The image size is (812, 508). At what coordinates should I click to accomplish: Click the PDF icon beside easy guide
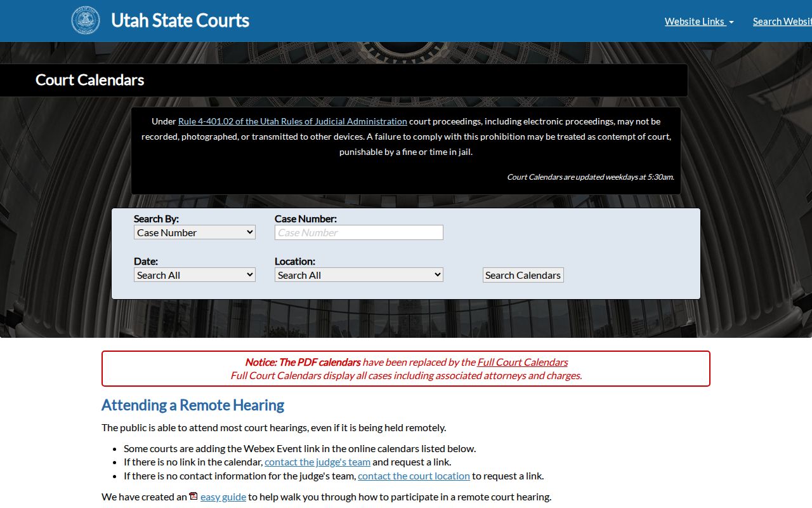pos(193,496)
